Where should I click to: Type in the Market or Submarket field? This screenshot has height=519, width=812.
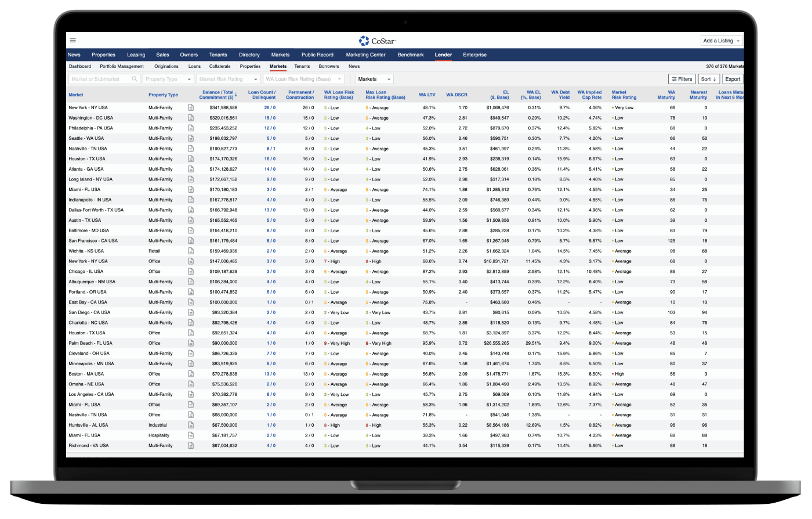(x=99, y=79)
